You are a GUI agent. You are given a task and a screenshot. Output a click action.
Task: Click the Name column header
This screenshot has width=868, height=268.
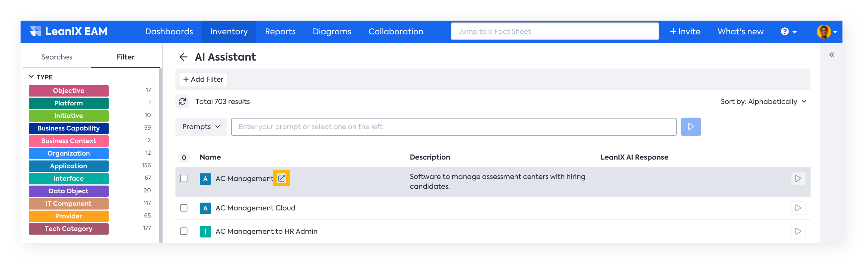[x=210, y=157]
